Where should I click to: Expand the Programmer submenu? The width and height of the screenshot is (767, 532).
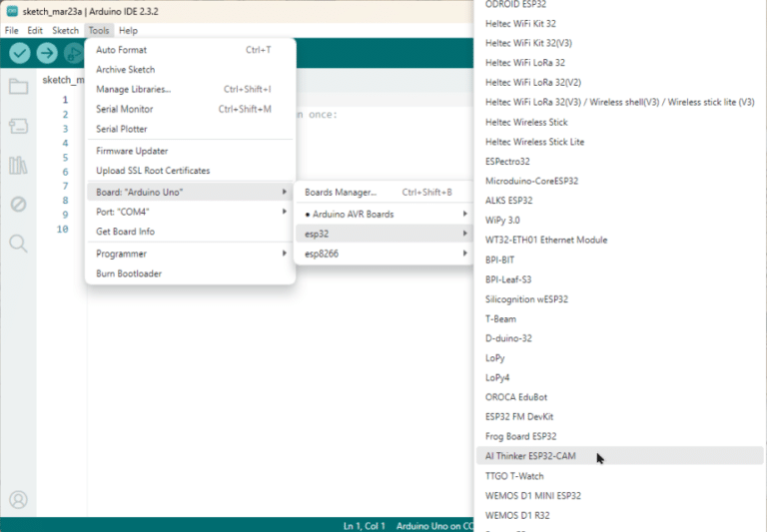tap(190, 254)
